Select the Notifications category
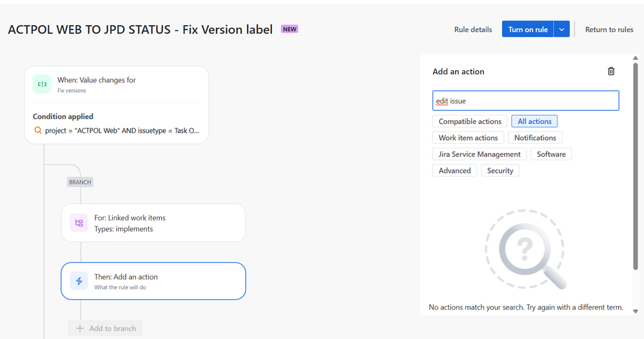Screen dimensions: 644x339 click(535, 137)
